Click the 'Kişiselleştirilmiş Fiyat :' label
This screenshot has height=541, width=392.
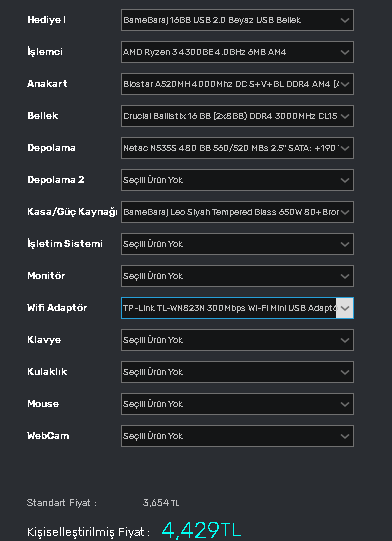pyautogui.click(x=88, y=532)
